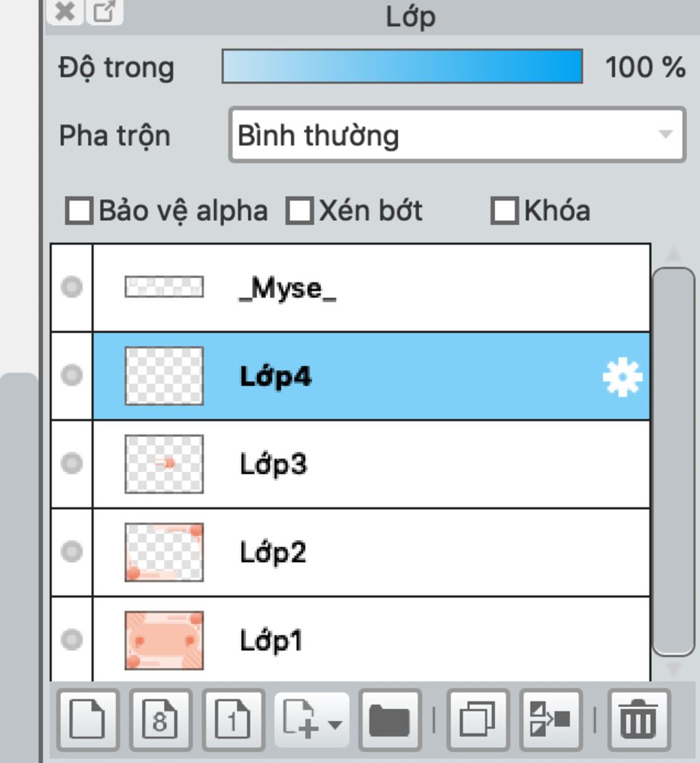Pop the layer panel out into a window
Image resolution: width=700 pixels, height=763 pixels.
coord(104,11)
